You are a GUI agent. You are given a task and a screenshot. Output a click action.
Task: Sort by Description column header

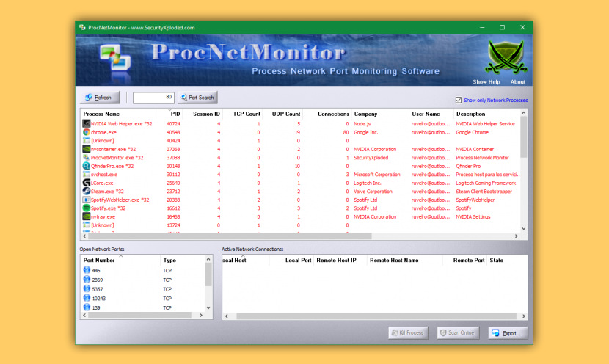(487, 114)
